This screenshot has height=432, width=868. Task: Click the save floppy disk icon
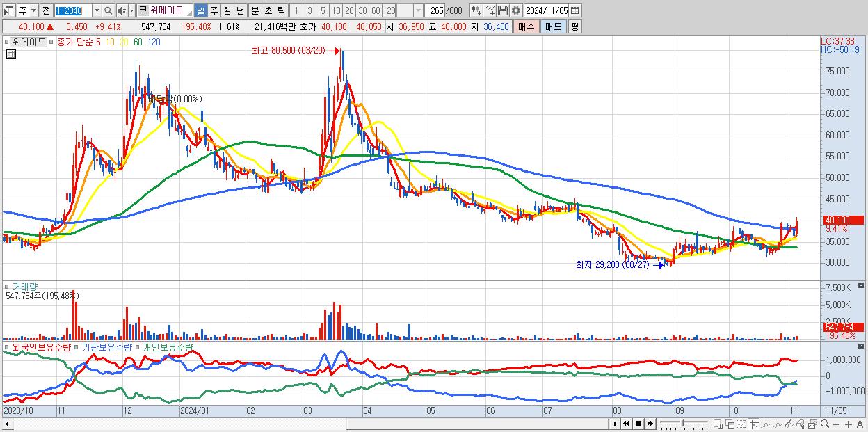point(503,10)
